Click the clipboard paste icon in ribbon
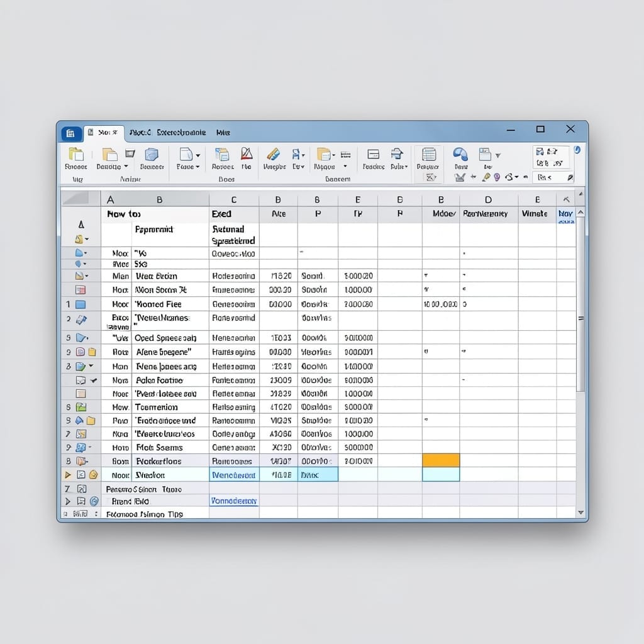Viewport: 644px width, 644px height. coord(76,154)
